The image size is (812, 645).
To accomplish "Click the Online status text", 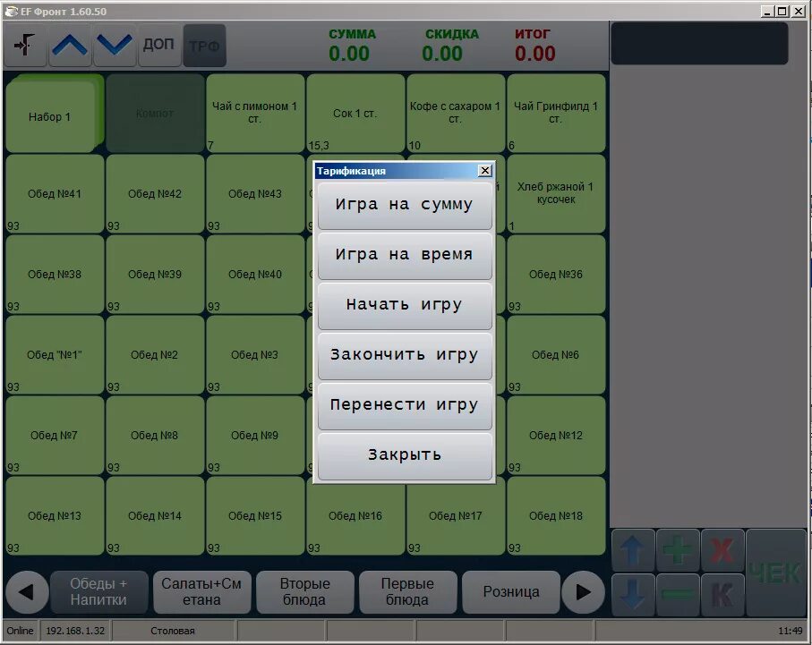I will point(21,631).
